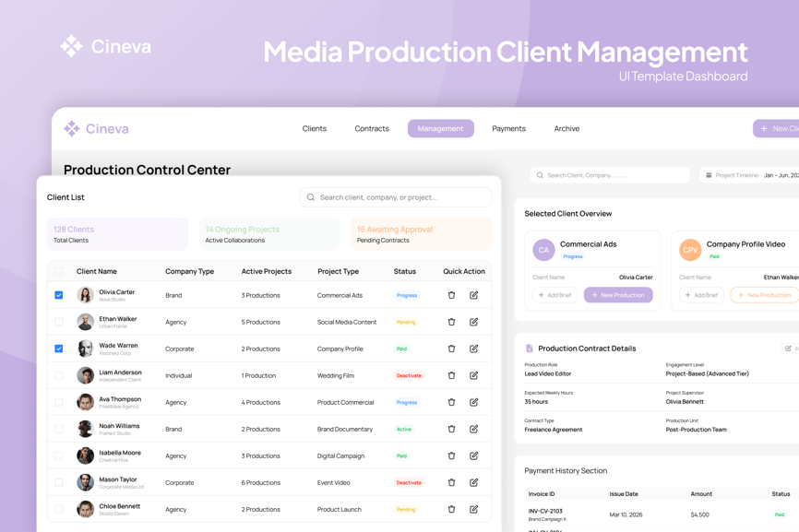Screen dimensions: 799x532
Task: Delete Olivia Carter row using trash icon
Action: (x=451, y=295)
